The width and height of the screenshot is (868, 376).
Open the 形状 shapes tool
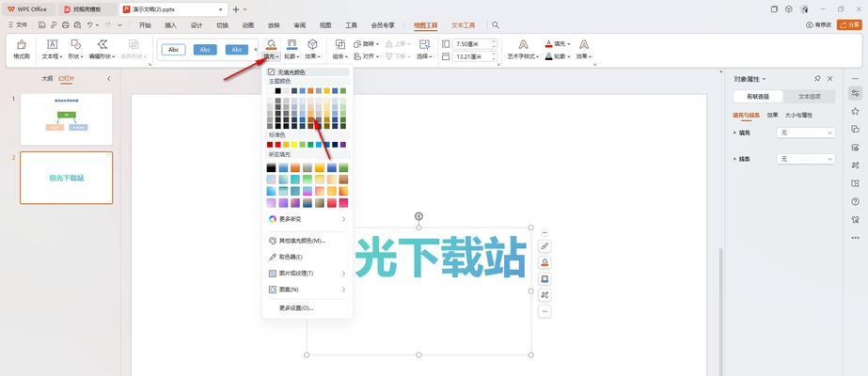coord(76,49)
